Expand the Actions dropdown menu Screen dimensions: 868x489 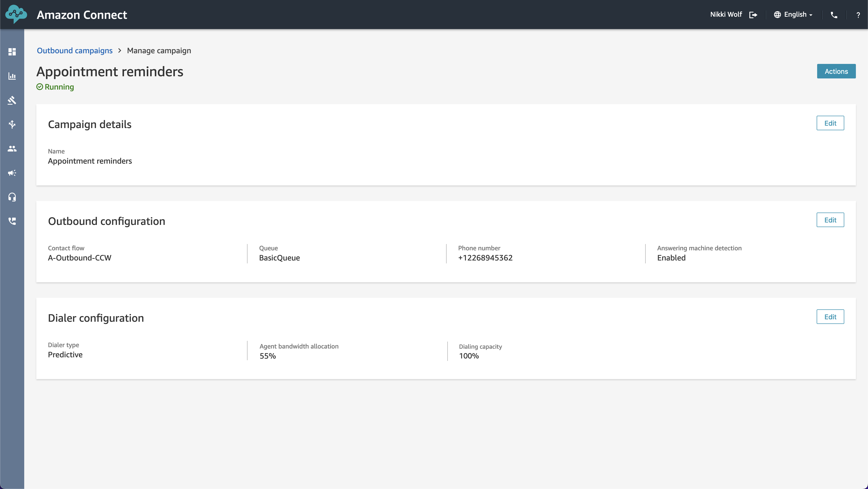coord(836,71)
